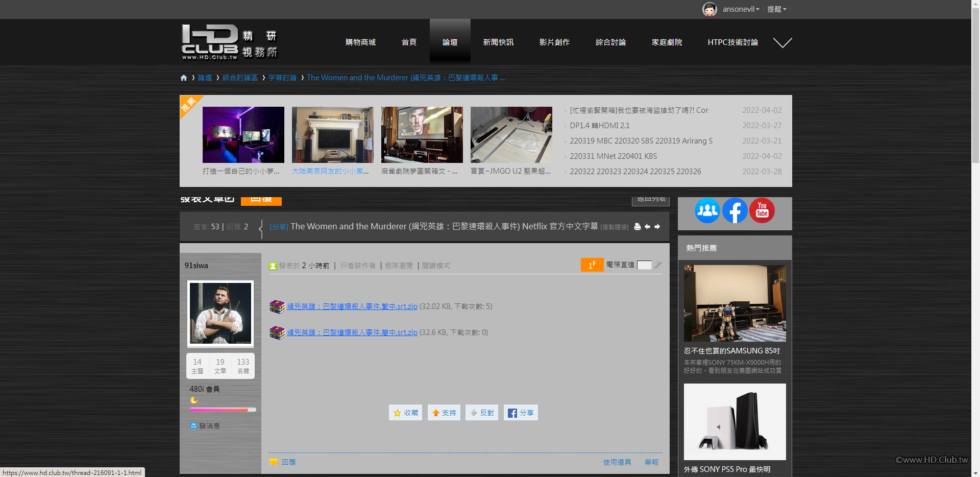Image resolution: width=980 pixels, height=477 pixels.
Task: Select the 論壇 navigation tab
Action: point(450,42)
